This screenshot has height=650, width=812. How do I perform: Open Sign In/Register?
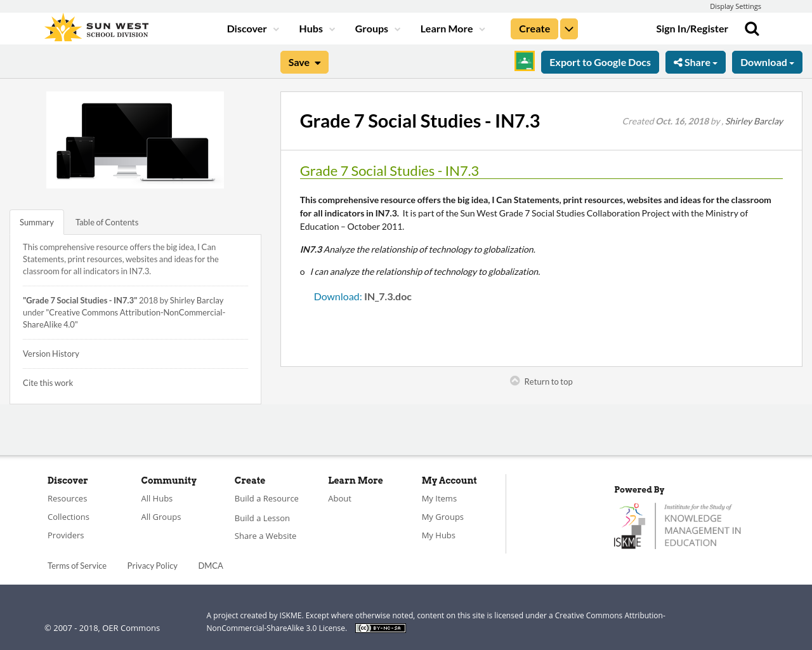coord(692,27)
